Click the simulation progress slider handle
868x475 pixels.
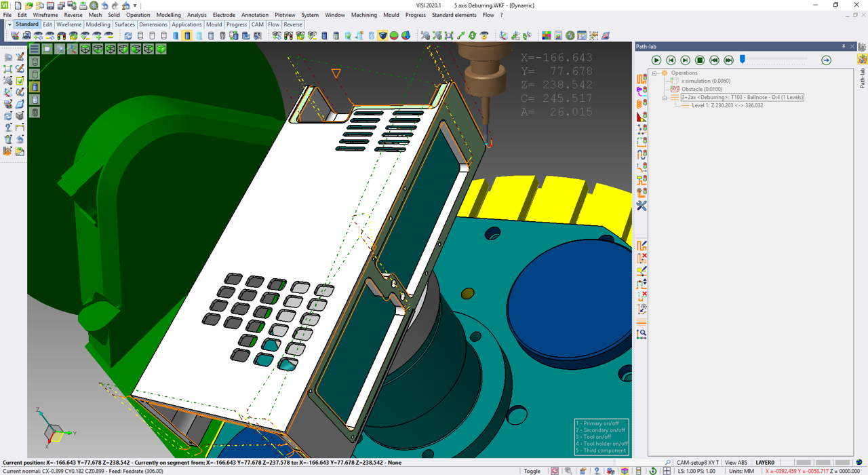point(743,60)
